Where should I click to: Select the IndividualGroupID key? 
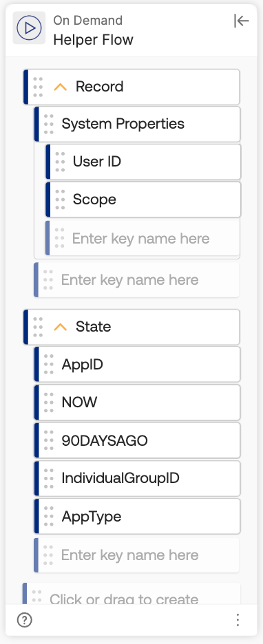point(137,478)
